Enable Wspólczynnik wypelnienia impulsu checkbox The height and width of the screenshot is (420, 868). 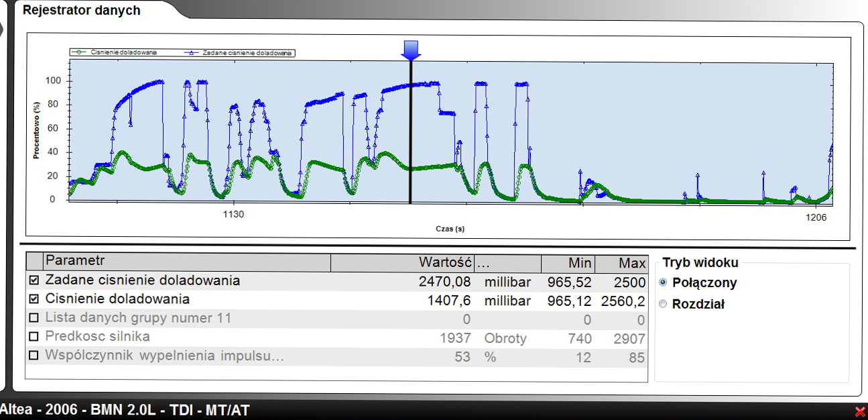click(34, 356)
